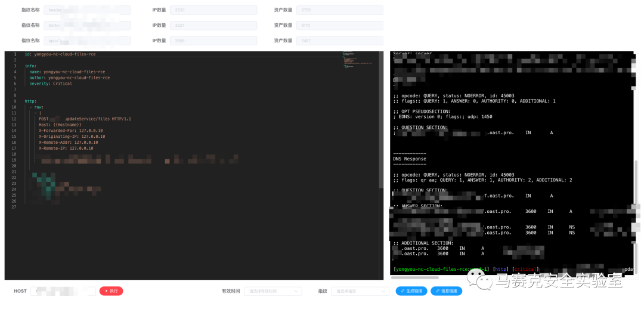Click the 指纹名称 field starting with body
Image resolution: width=644 pixels, height=309 pixels.
[87, 26]
